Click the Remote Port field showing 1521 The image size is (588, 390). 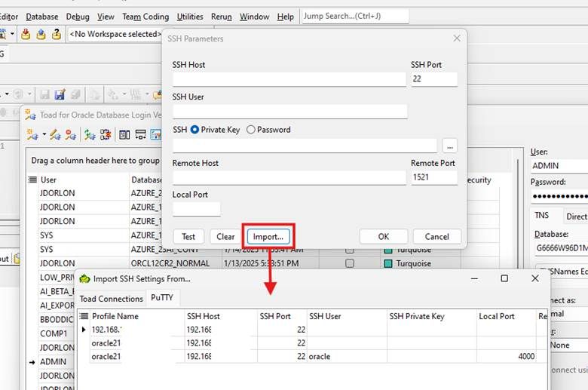pyautogui.click(x=434, y=177)
